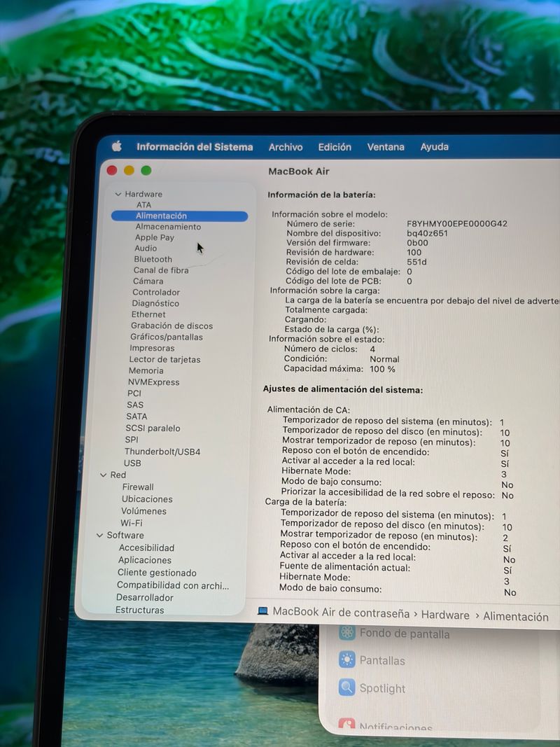Click Ajustes de alimentación del sistema heading
This screenshot has height=747, width=560.
pyautogui.click(x=343, y=390)
